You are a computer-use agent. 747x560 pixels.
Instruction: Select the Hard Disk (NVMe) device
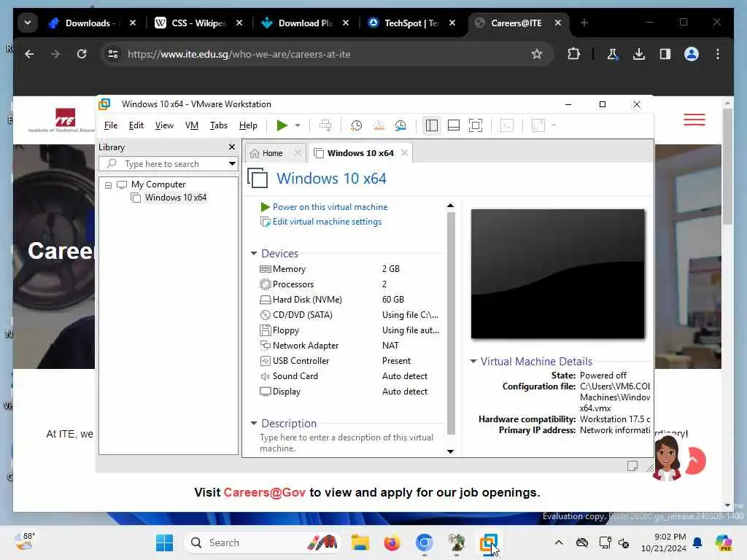349,300
